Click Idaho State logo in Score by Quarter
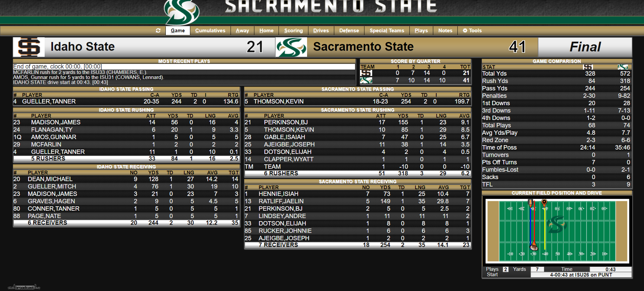The height and width of the screenshot is (291, 644). pos(366,73)
